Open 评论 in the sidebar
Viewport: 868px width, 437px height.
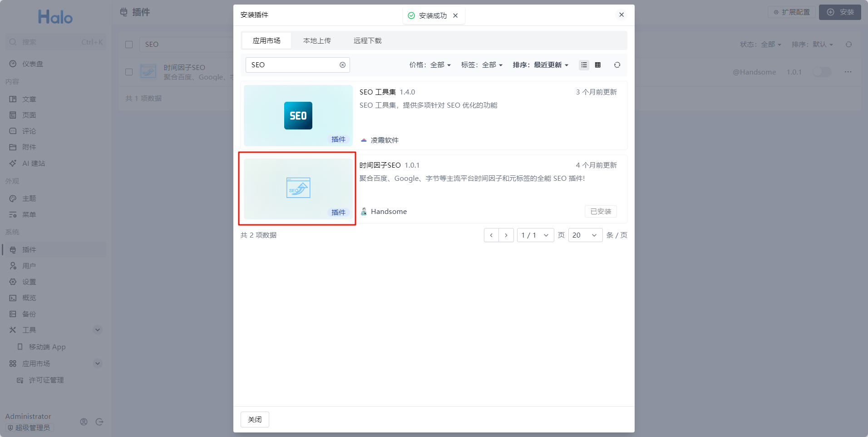[x=55, y=131]
